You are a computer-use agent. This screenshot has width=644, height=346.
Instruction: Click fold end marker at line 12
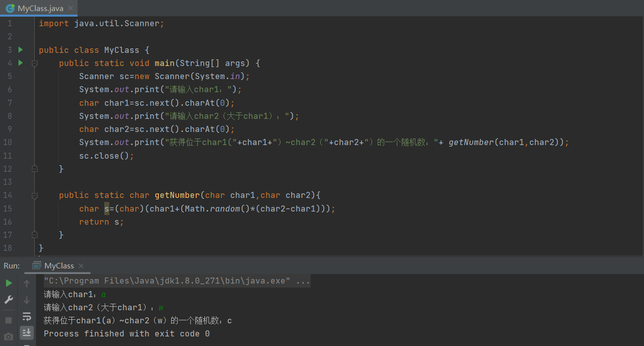(35, 169)
